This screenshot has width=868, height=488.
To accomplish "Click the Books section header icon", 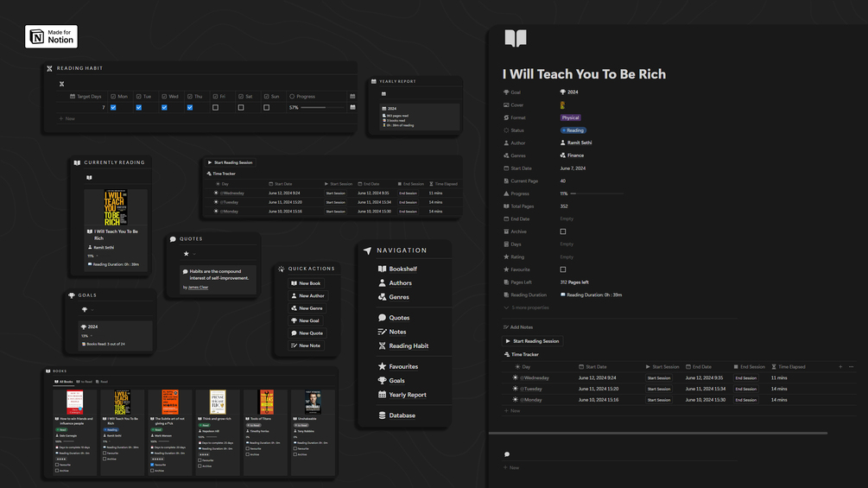I will 48,371.
